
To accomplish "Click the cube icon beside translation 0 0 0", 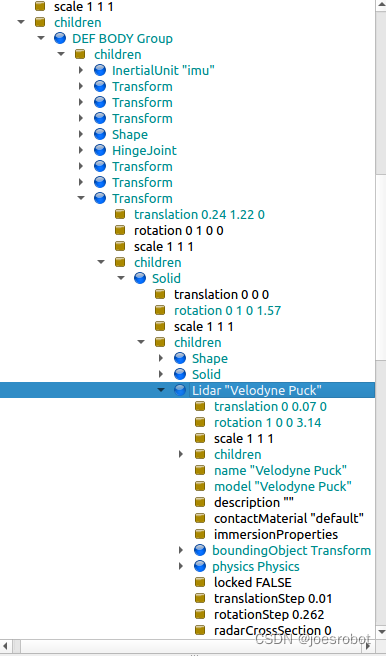I will pyautogui.click(x=160, y=294).
